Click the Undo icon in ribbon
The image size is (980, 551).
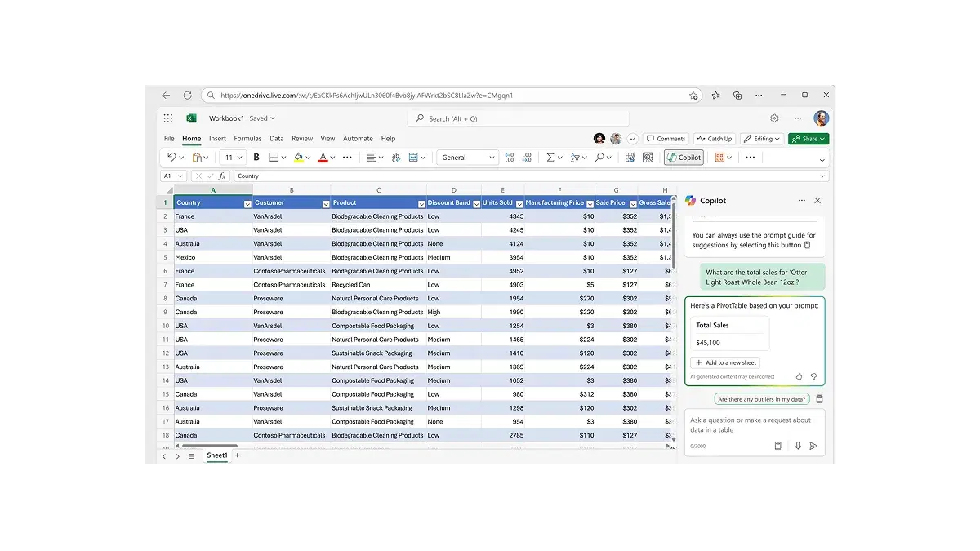(171, 158)
